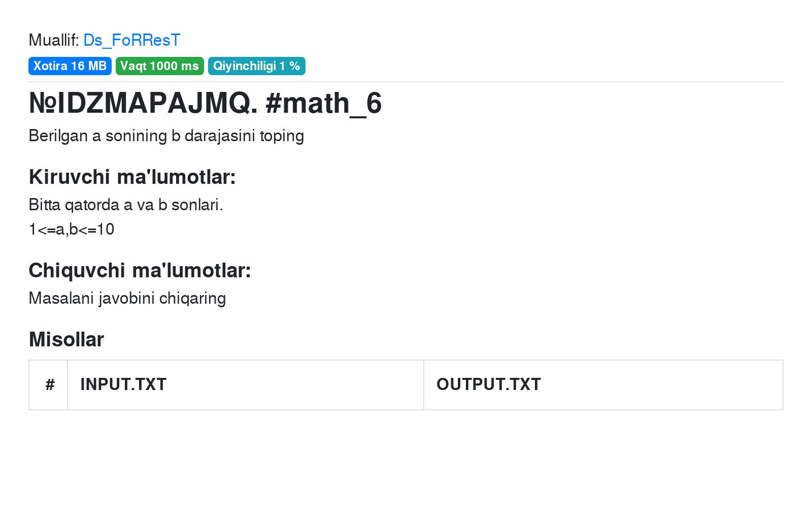812x516 pixels.
Task: Select the OUTPUT.TXT column header
Action: (603, 385)
